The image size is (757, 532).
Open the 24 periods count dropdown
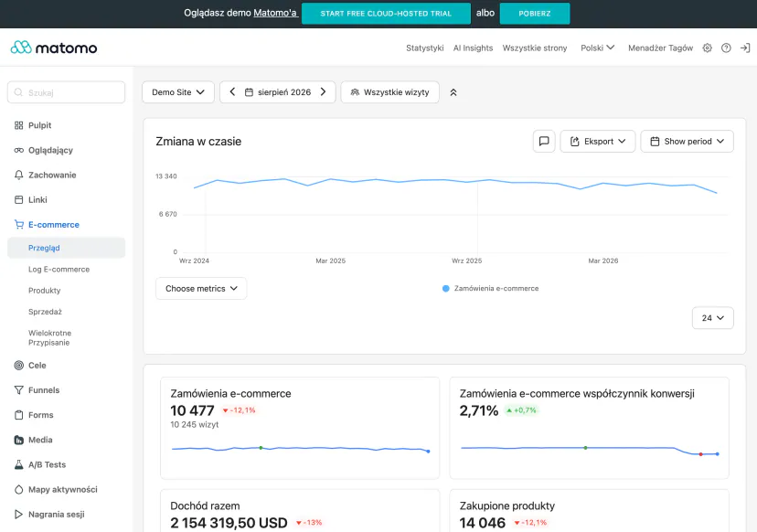[713, 318]
